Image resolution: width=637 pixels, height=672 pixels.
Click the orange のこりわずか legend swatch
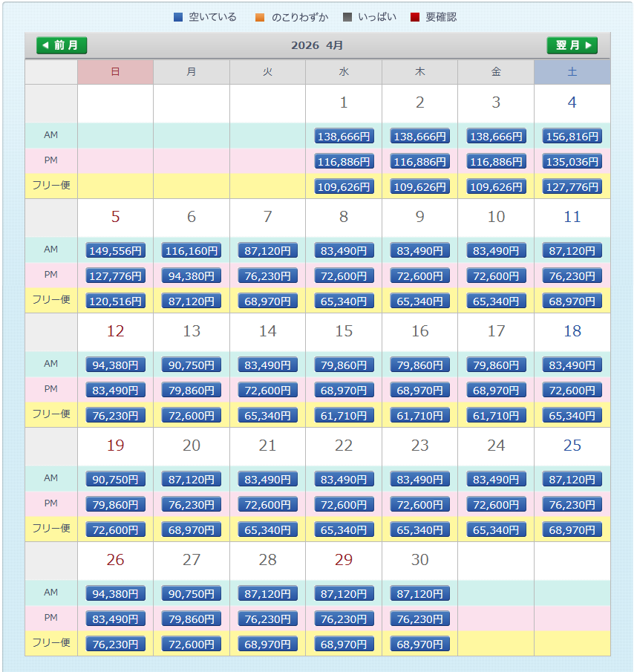click(260, 17)
